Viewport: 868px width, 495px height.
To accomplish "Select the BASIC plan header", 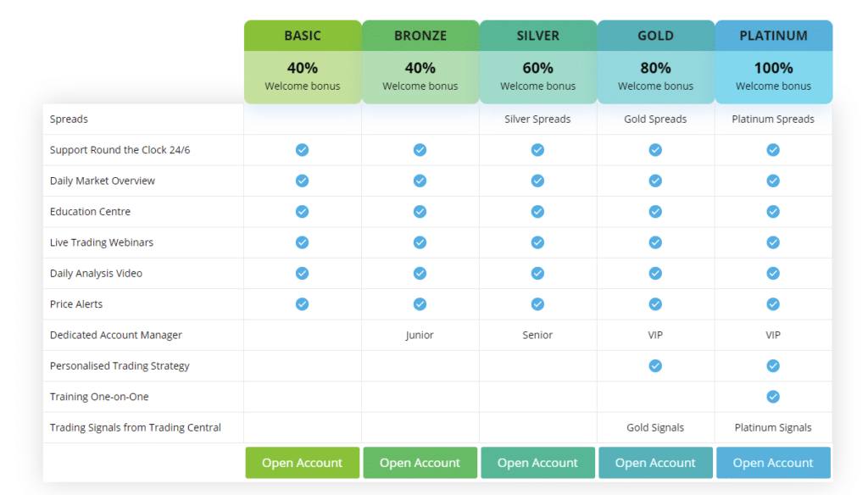I will (303, 36).
